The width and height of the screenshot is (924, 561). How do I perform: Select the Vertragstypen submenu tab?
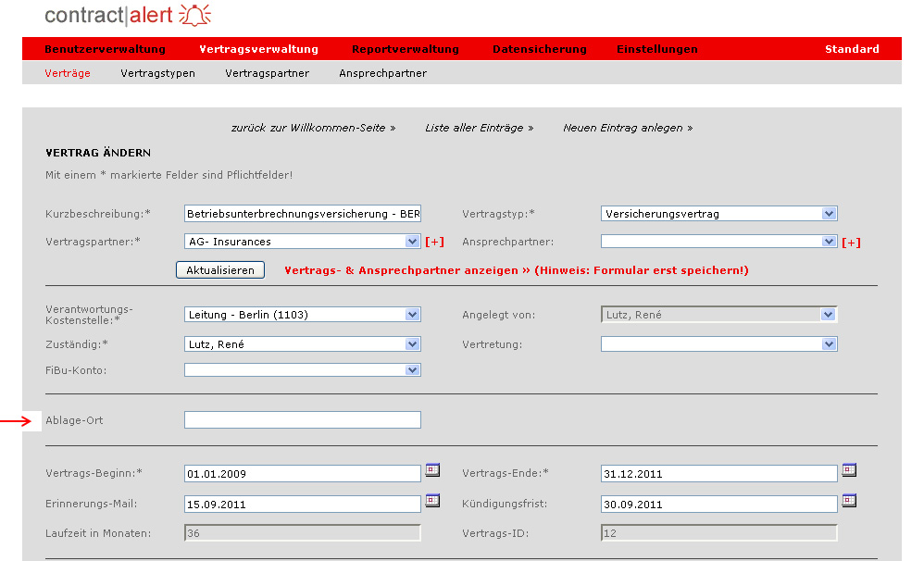tap(157, 73)
